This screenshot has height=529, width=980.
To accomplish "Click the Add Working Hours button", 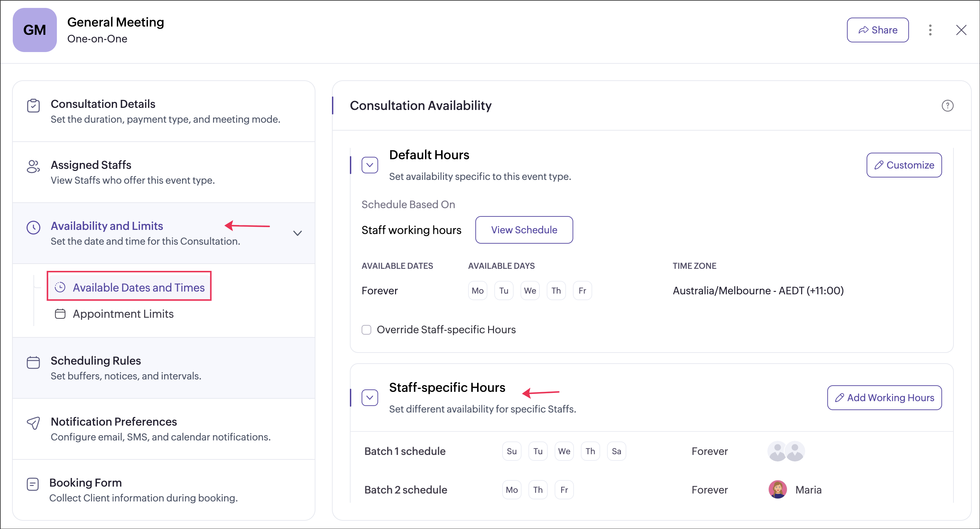I will (x=884, y=397).
